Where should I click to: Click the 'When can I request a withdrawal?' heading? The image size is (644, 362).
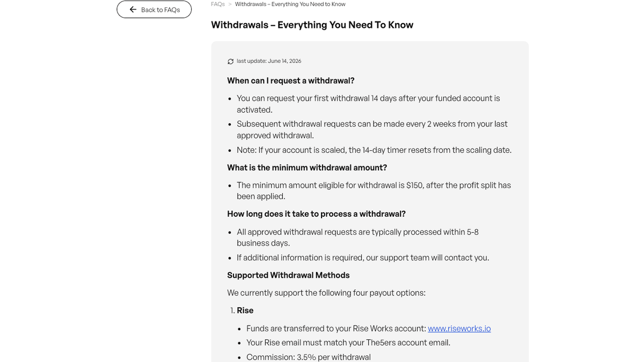point(291,80)
